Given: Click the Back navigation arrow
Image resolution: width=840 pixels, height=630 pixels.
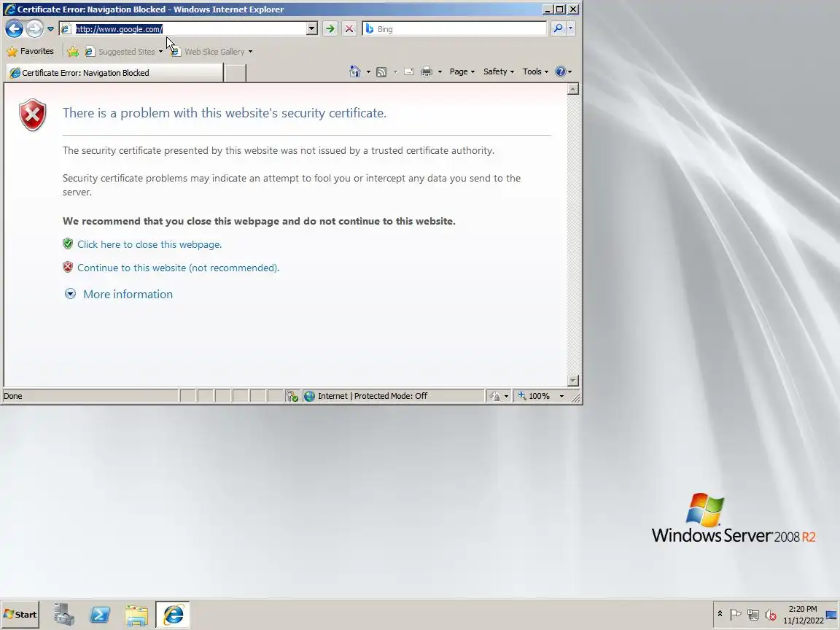Looking at the screenshot, I should tap(15, 29).
